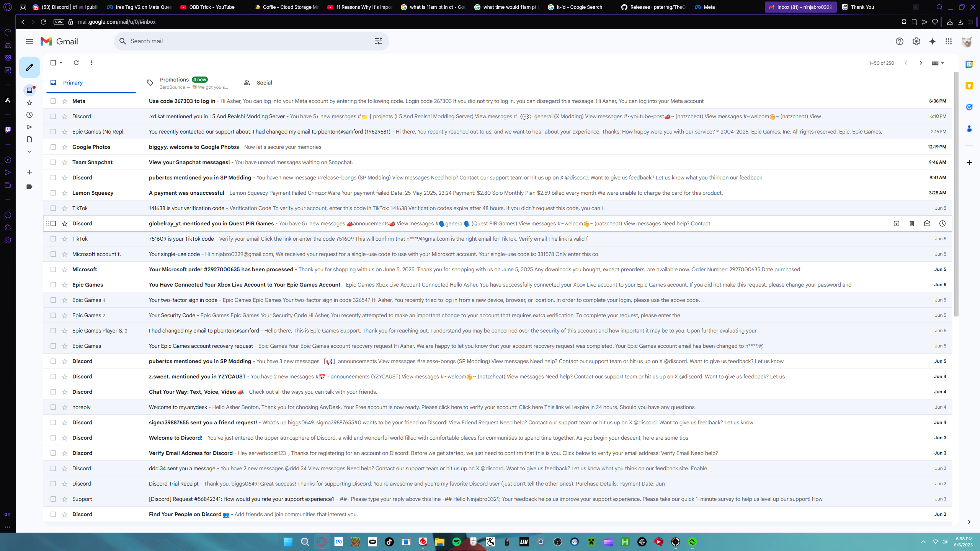Open Snoozed folder clock icon
This screenshot has width=980, height=551.
29,115
